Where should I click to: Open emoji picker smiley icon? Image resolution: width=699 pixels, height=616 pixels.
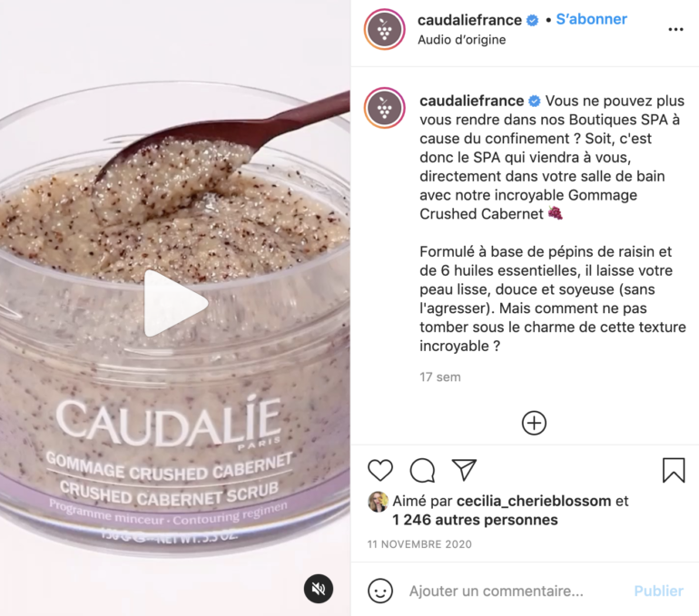380,591
